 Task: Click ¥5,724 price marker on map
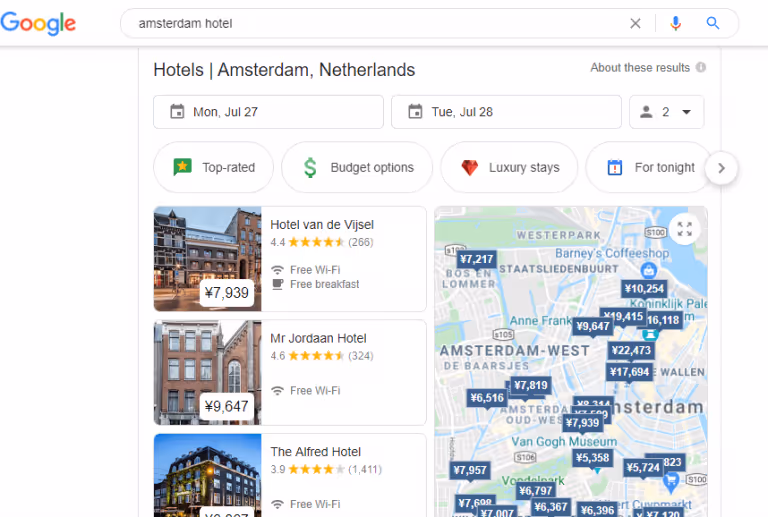(x=643, y=468)
